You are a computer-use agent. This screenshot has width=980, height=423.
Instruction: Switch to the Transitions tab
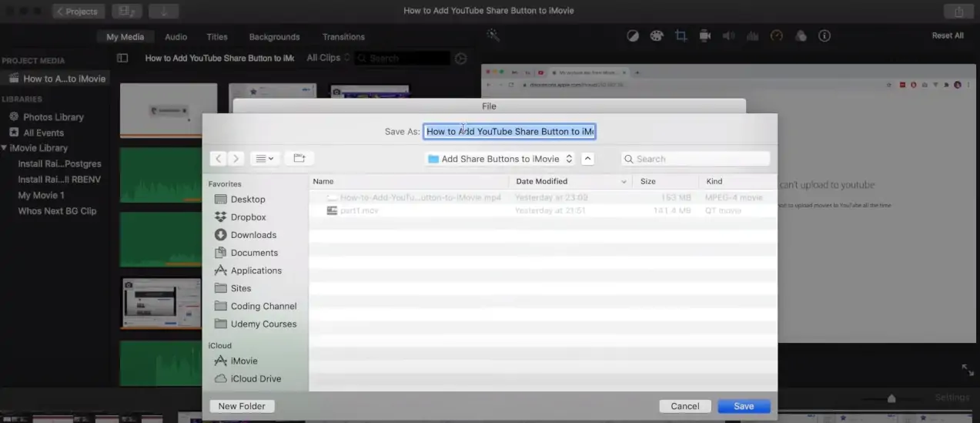[x=343, y=37]
